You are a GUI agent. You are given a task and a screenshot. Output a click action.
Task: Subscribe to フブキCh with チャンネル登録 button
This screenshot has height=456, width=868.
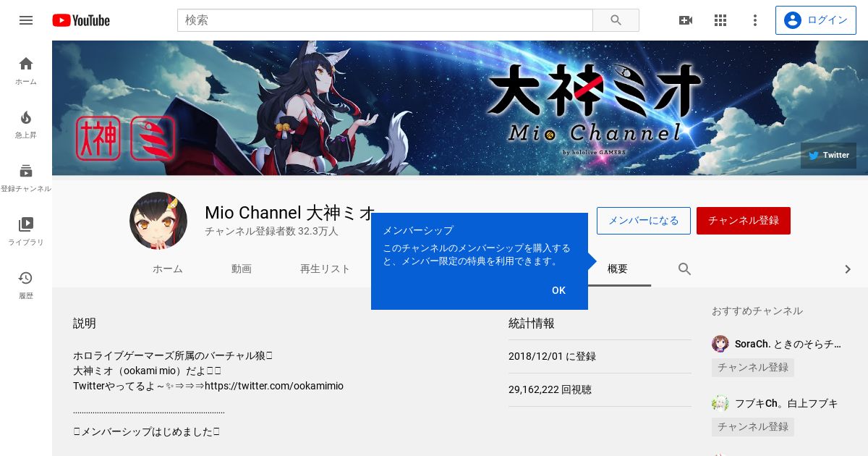pyautogui.click(x=753, y=427)
